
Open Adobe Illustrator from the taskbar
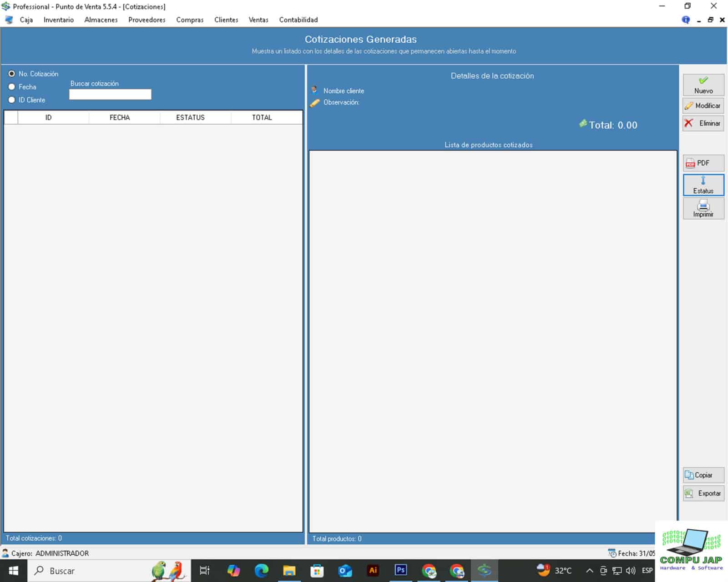point(373,571)
